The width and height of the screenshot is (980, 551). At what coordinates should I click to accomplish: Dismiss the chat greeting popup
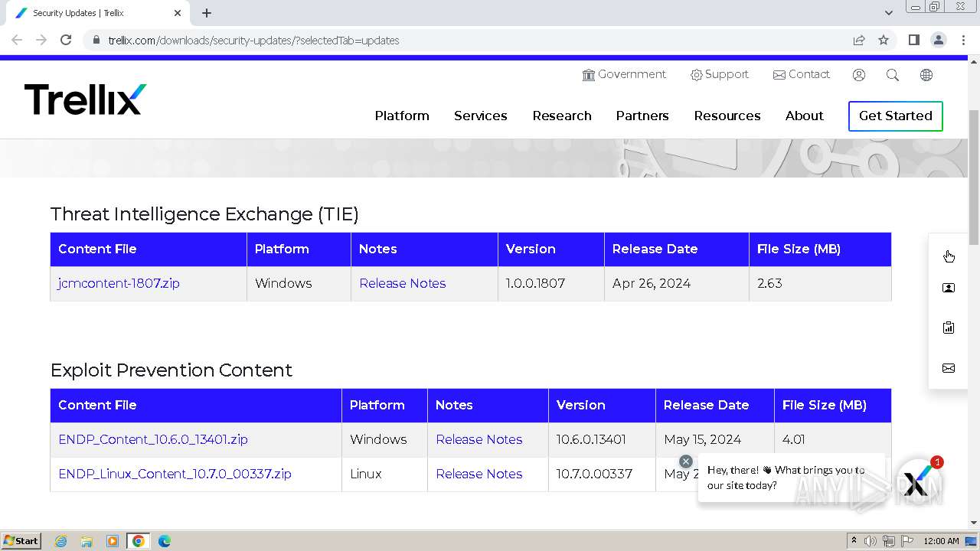686,461
